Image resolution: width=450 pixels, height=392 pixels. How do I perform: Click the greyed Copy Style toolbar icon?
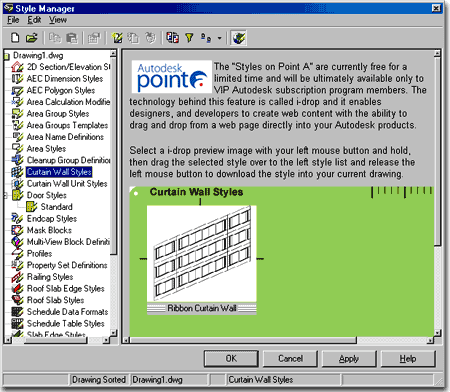coord(133,38)
